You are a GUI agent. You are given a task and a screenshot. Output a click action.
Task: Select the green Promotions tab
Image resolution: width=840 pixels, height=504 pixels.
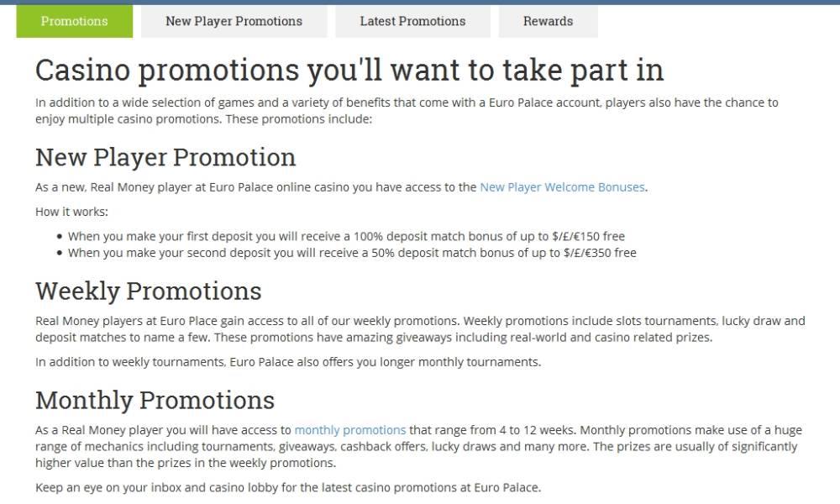[75, 22]
